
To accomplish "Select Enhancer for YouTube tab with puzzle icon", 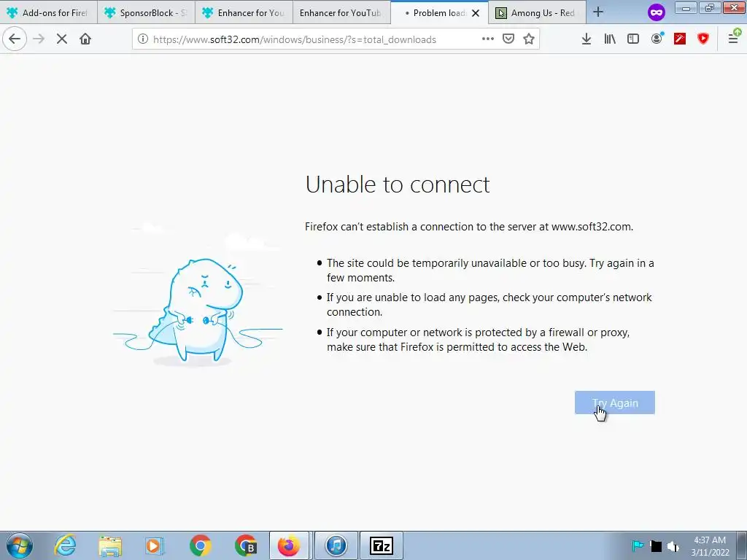I will click(244, 13).
